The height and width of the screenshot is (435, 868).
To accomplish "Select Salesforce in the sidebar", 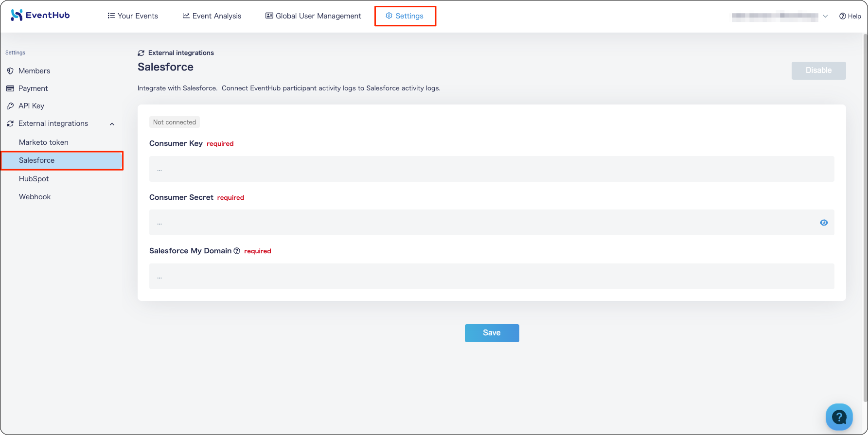I will (x=62, y=160).
